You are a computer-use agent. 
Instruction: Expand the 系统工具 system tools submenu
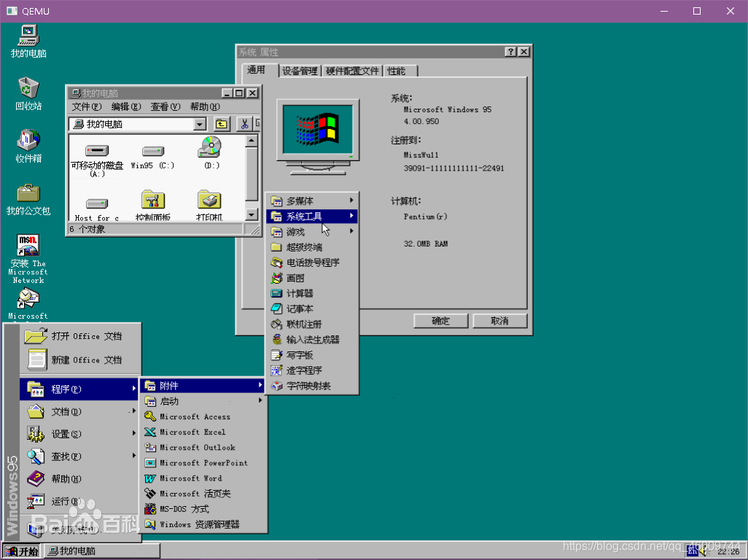click(x=313, y=216)
